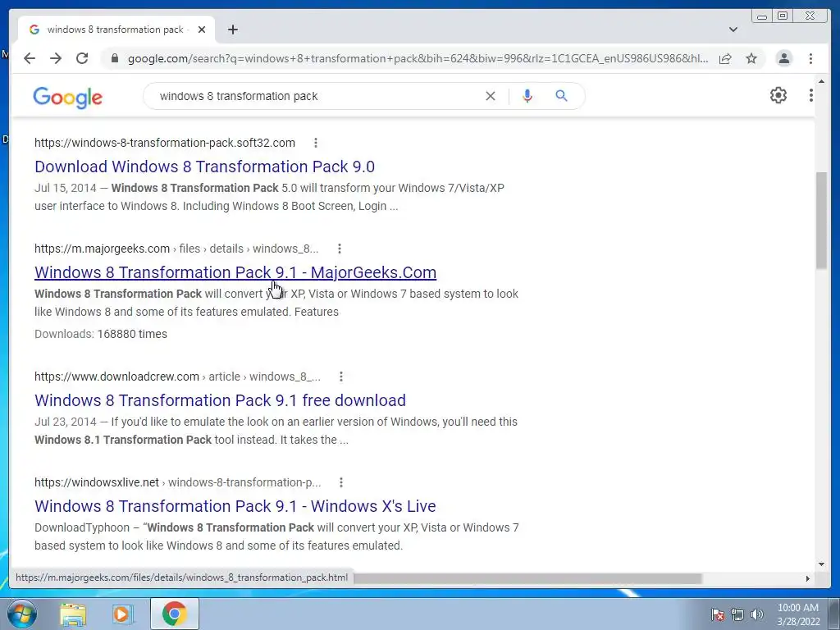Open the MajorGeeks.Com Transformation Pack 9.1 link
Viewport: 840px width, 630px height.
click(x=235, y=272)
